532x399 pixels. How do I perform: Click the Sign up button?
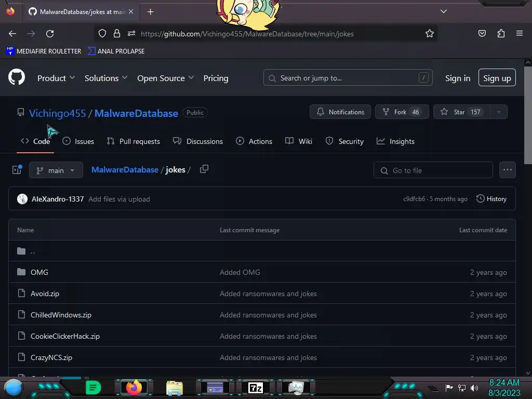pyautogui.click(x=497, y=78)
